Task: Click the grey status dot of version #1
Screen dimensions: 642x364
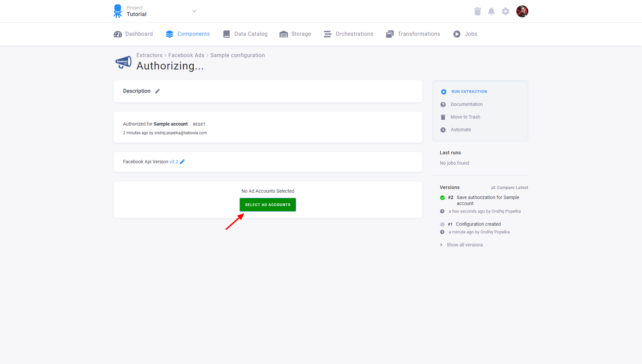Action: [442, 224]
